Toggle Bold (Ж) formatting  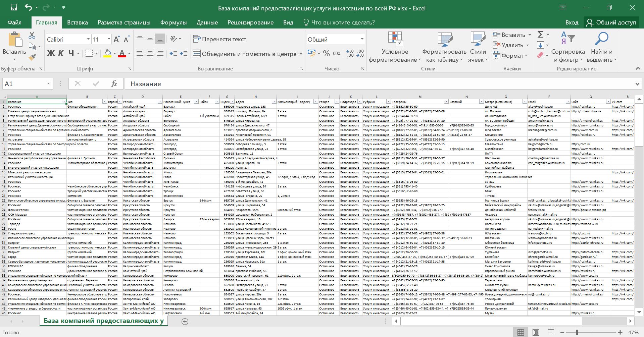pyautogui.click(x=51, y=53)
